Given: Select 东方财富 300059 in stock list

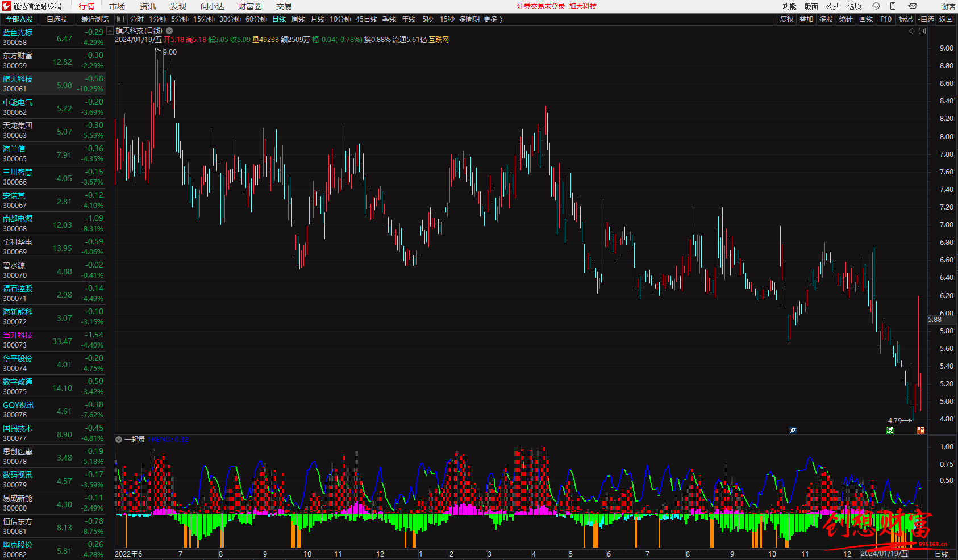Looking at the screenshot, I should tap(53, 60).
